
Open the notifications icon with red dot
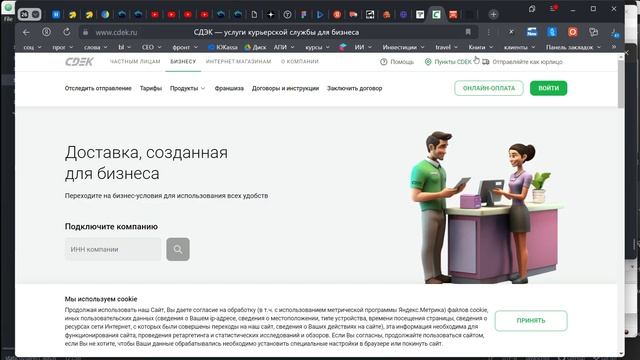click(x=553, y=8)
